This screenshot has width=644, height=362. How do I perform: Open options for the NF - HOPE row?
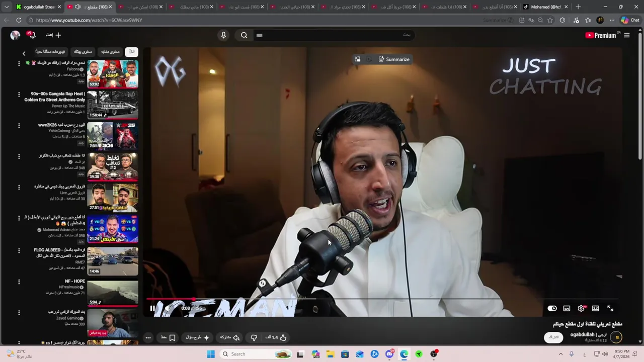click(x=19, y=282)
